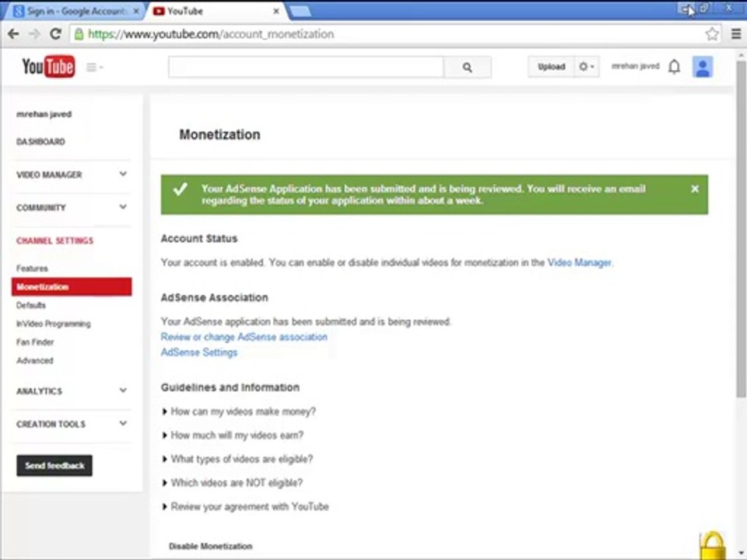Click the Account Status heading
This screenshot has height=560, width=747.
(x=198, y=239)
